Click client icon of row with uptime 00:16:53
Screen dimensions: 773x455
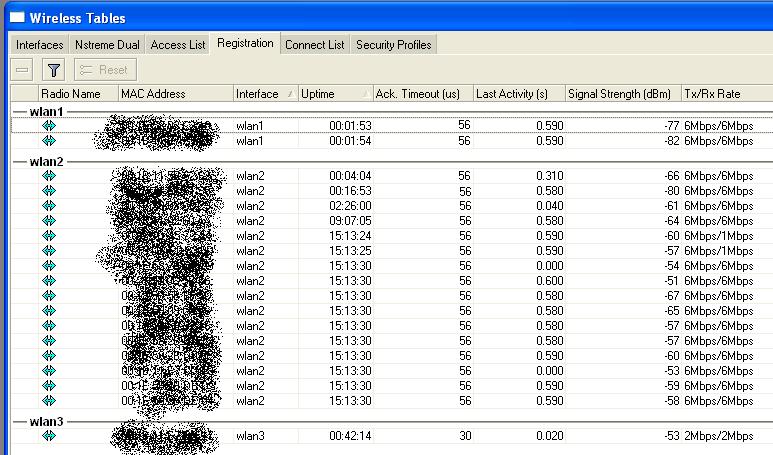pos(49,191)
